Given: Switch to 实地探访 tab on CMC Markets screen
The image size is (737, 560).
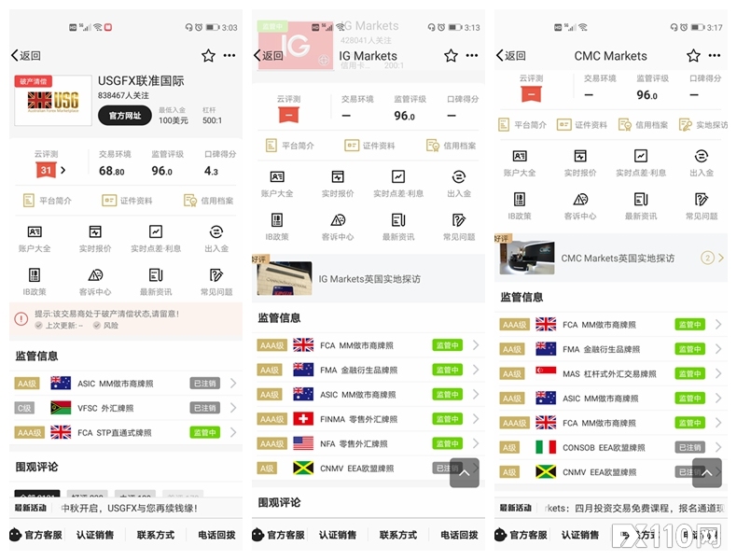Looking at the screenshot, I should 703,125.
